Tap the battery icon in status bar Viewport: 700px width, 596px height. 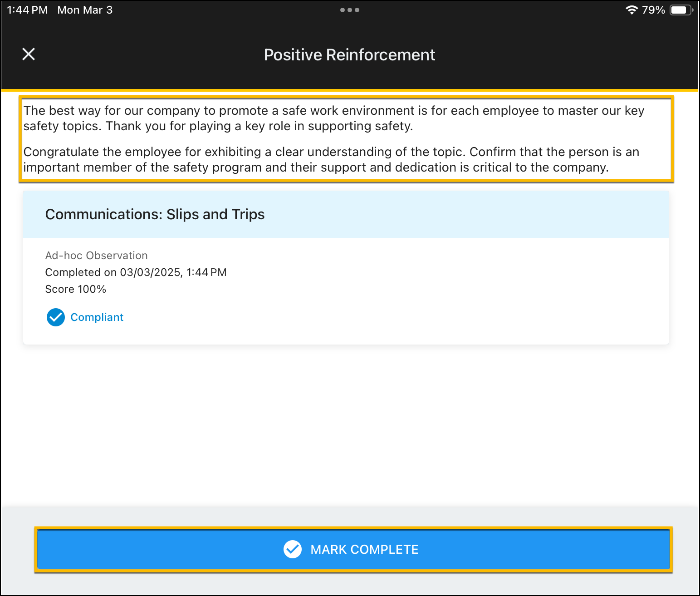[x=680, y=10]
